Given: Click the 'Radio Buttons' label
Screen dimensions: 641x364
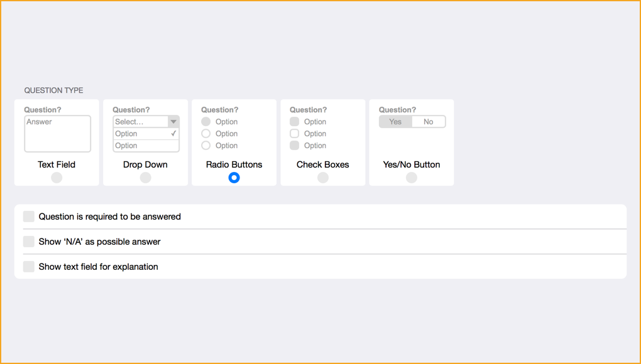Looking at the screenshot, I should (234, 164).
